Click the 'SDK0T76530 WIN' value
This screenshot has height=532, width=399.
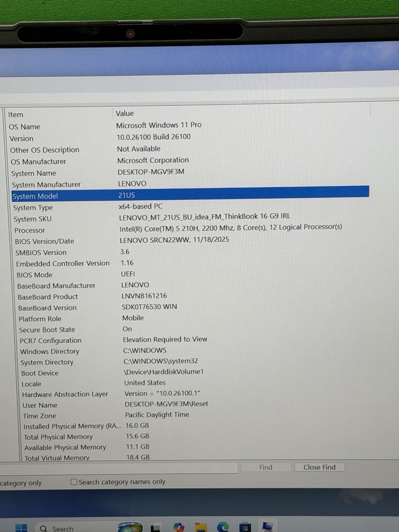tap(149, 307)
